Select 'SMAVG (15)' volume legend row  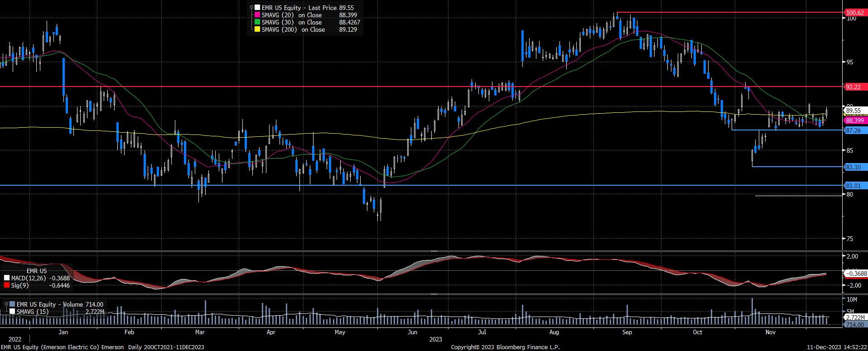57,312
